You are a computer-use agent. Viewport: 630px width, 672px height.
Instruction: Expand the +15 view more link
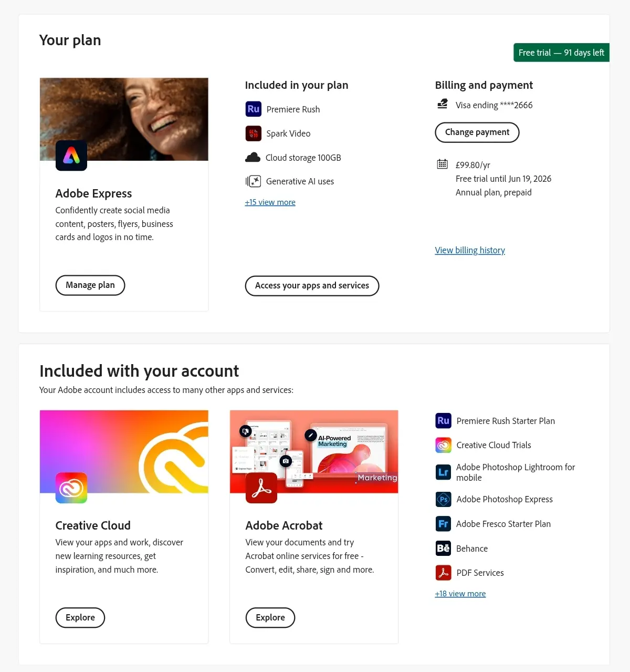pyautogui.click(x=270, y=202)
